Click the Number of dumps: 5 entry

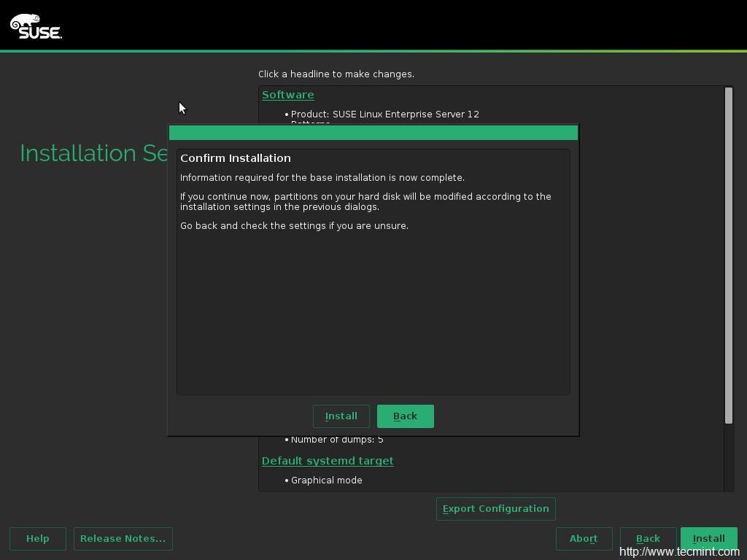[x=336, y=440]
